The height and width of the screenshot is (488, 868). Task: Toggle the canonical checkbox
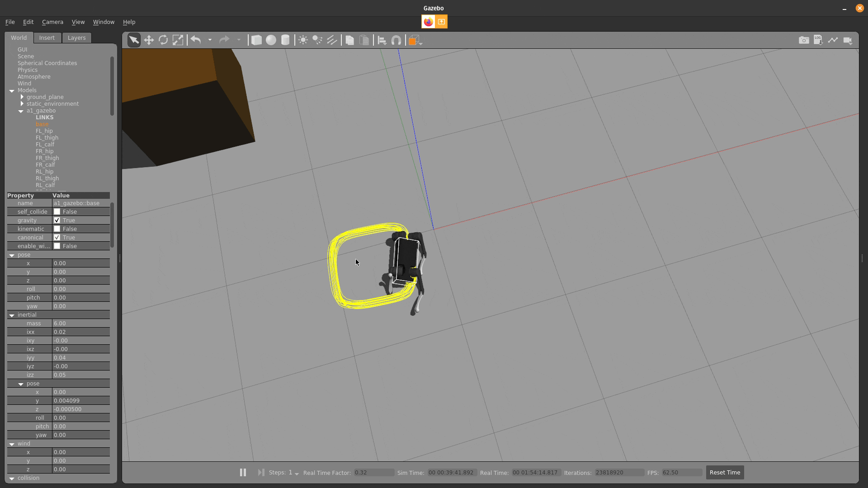(x=57, y=237)
